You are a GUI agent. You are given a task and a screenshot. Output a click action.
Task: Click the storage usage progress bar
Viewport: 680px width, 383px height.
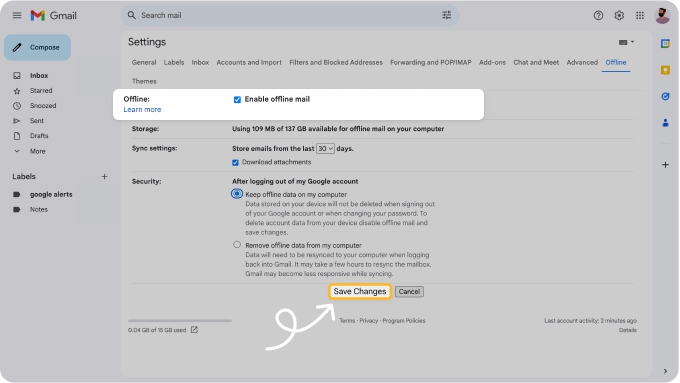(180, 321)
